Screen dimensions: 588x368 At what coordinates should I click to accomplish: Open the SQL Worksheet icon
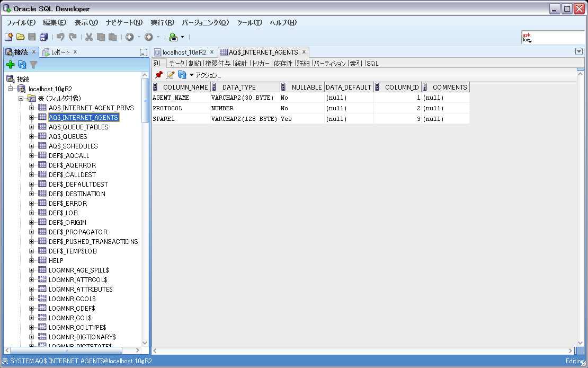tap(173, 37)
